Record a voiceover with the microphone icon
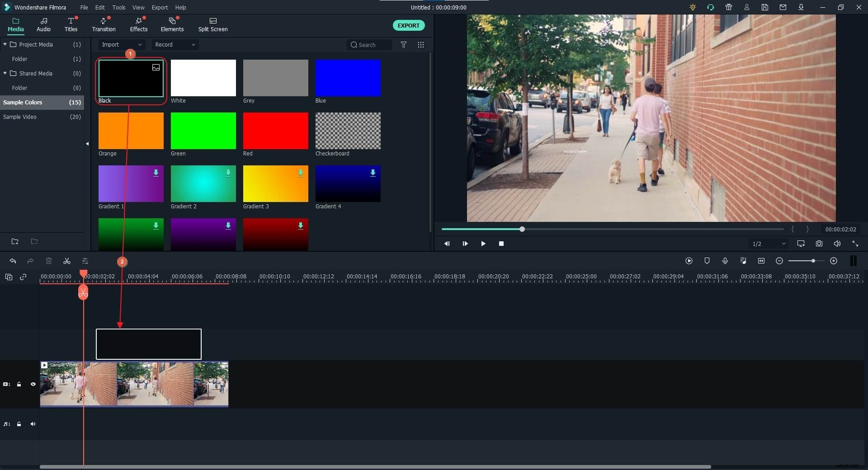The height and width of the screenshot is (470, 868). 725,261
